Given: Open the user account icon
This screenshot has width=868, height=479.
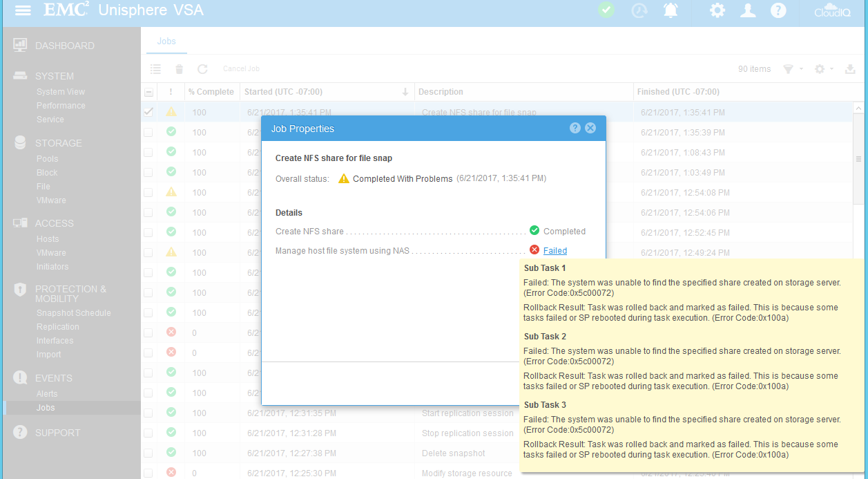Looking at the screenshot, I should click(748, 10).
